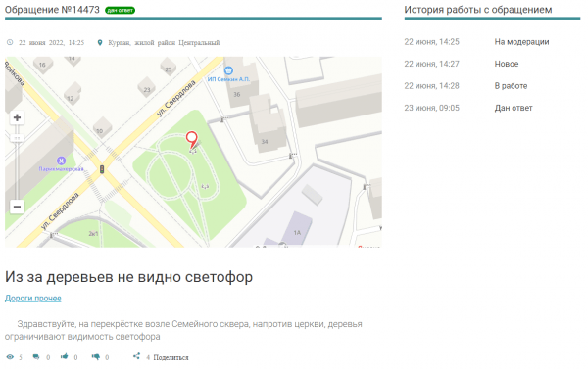This screenshot has height=369, width=588.
Task: Click the 'В работе' history entry
Action: [x=511, y=86]
